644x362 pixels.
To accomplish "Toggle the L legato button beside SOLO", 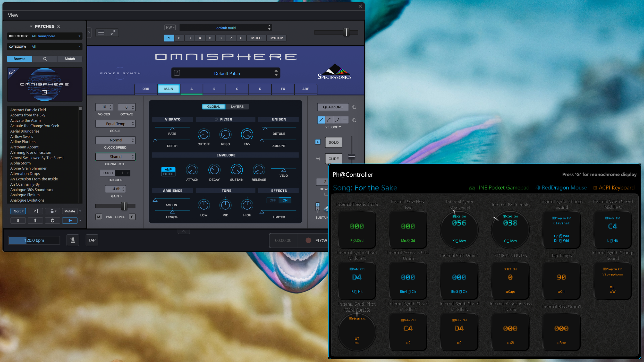I will [318, 142].
